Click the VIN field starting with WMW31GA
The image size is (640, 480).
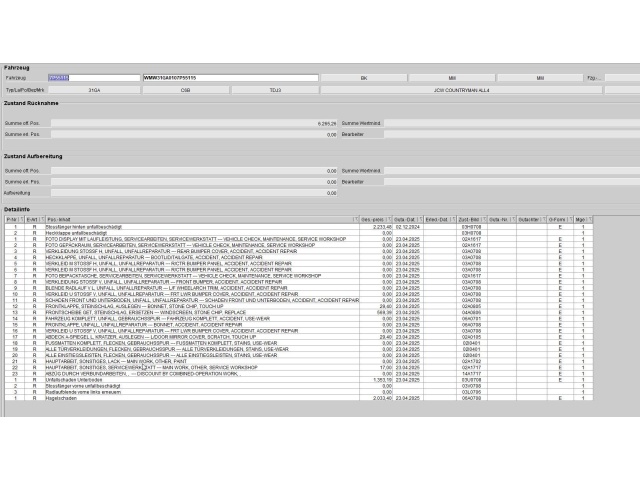[x=230, y=77]
